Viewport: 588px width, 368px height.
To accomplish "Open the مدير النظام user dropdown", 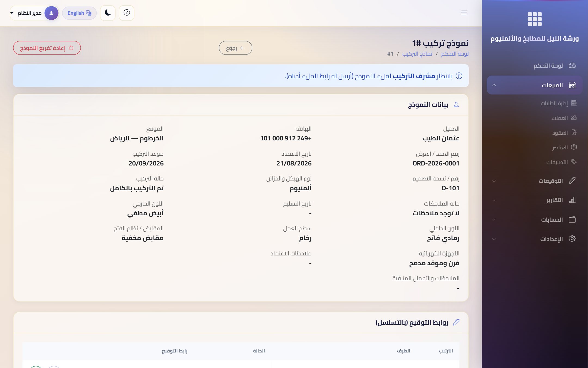I will click(x=34, y=13).
